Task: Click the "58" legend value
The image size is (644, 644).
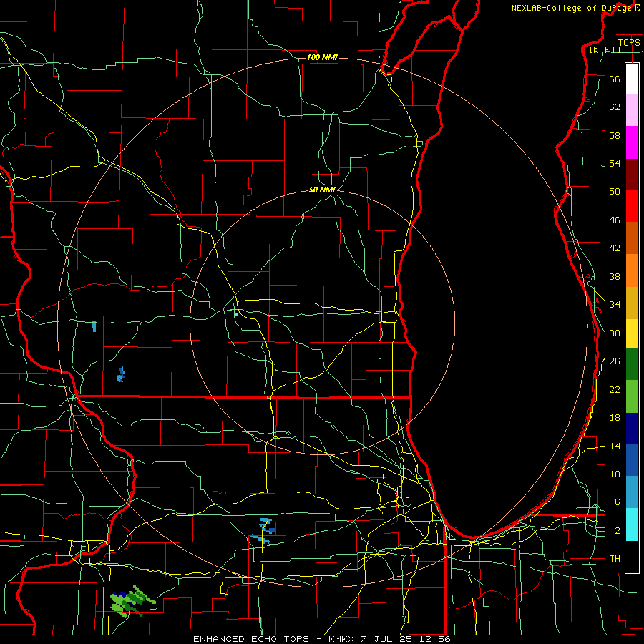Action: point(615,135)
